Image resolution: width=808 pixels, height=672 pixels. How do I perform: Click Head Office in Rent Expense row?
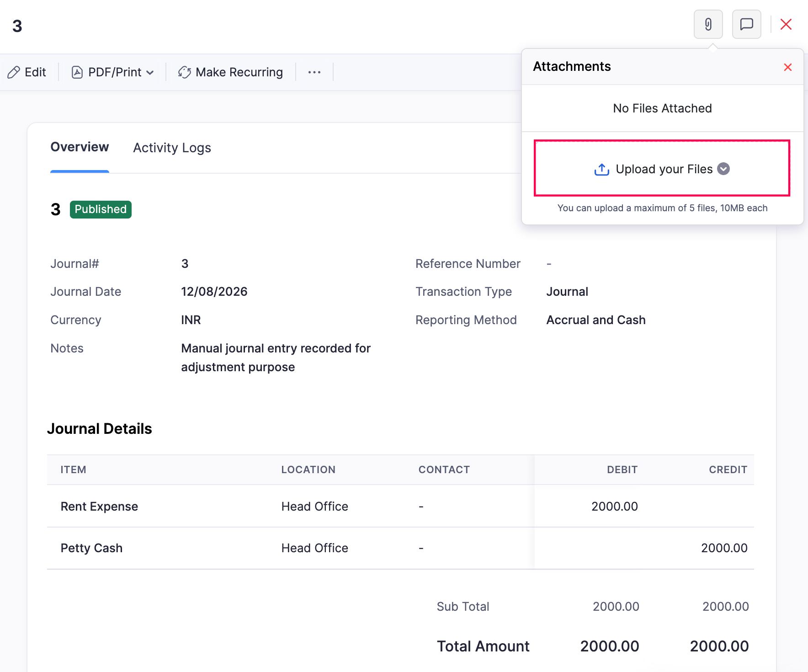point(315,506)
